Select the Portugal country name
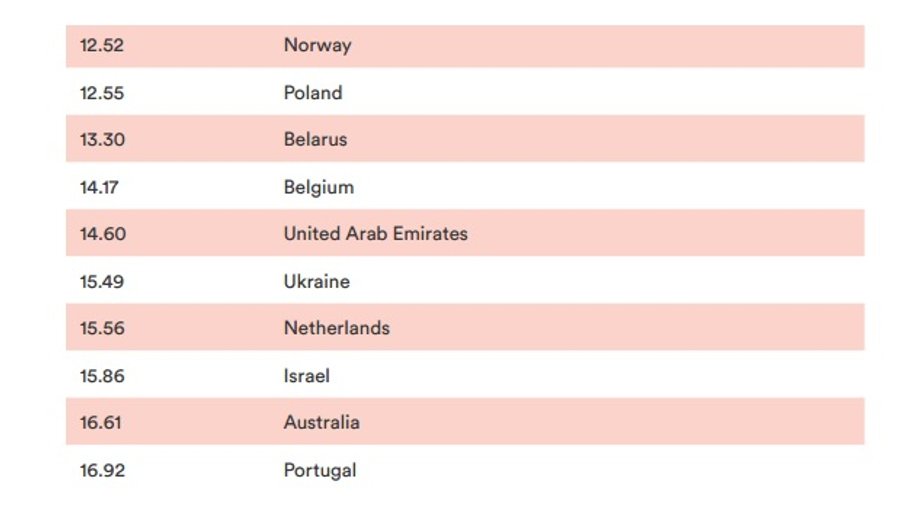Screen dimensions: 920x508 320,470
